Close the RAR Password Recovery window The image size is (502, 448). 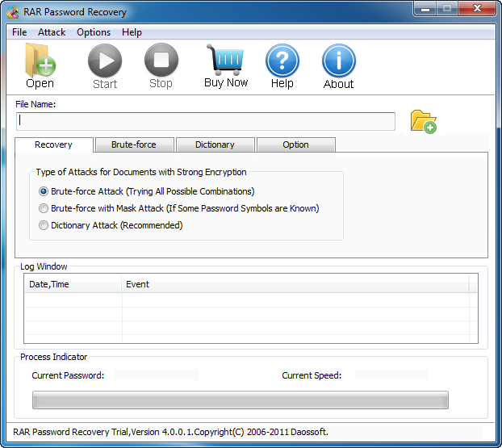(x=477, y=9)
